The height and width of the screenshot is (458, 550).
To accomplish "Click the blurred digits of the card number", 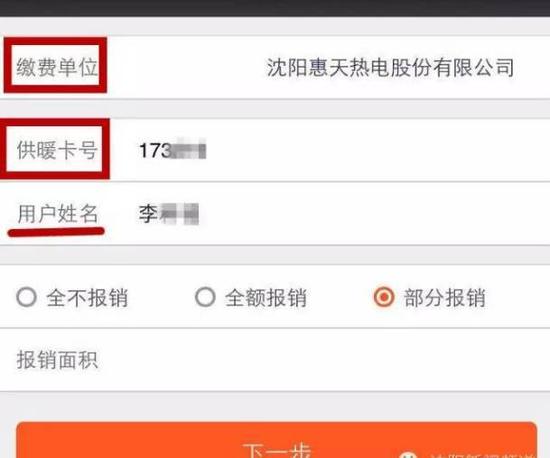I will (x=189, y=150).
